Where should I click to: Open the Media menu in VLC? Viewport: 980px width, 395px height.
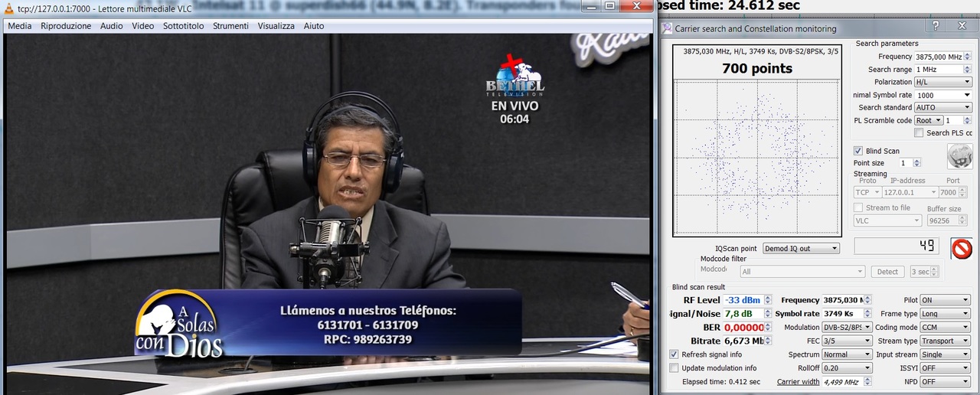(20, 26)
